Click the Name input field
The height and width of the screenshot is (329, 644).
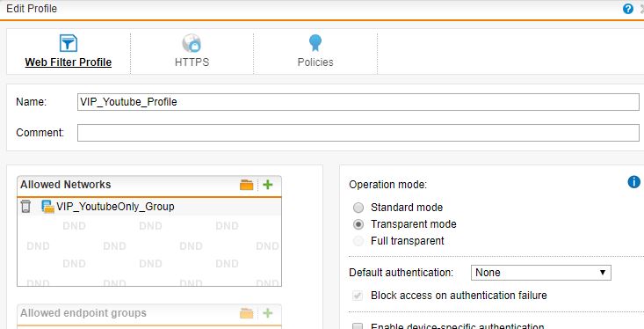358,102
